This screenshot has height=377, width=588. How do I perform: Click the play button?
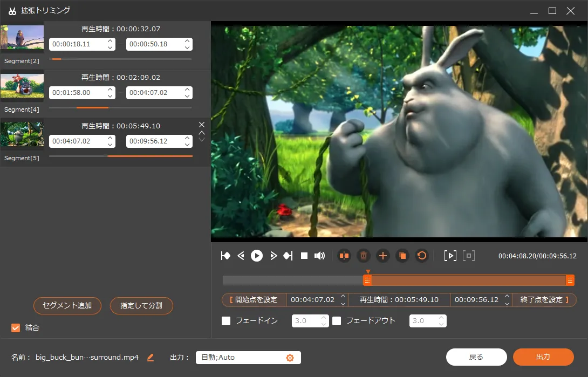257,256
